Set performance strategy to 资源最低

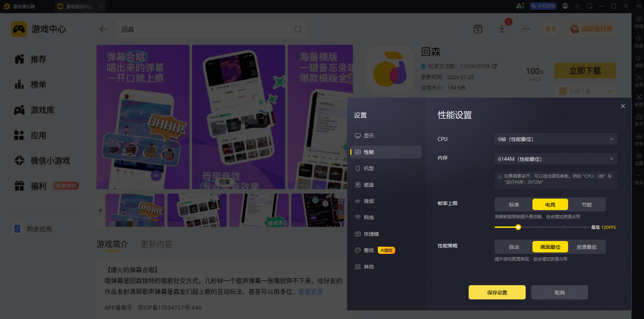[587, 247]
